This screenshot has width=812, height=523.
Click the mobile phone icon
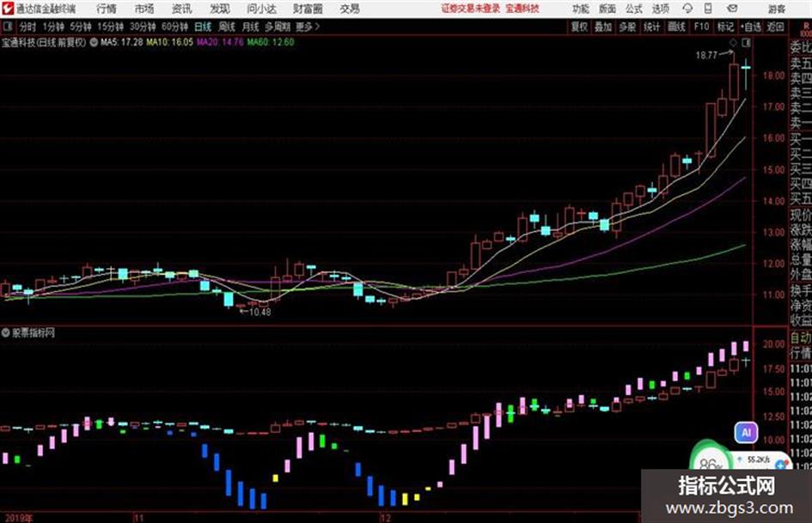coord(708,9)
